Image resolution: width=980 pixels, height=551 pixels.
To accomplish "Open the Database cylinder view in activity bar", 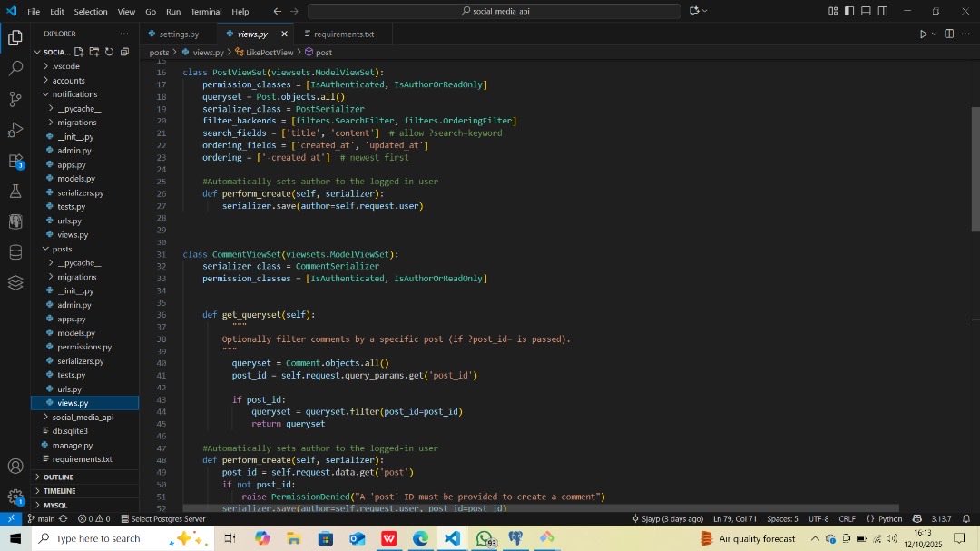I will [x=15, y=252].
